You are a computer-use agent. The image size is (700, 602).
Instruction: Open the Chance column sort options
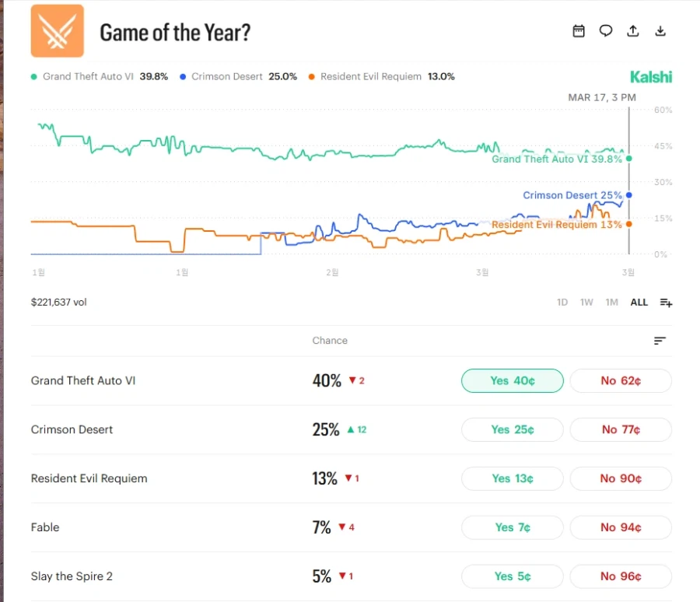[x=330, y=341]
